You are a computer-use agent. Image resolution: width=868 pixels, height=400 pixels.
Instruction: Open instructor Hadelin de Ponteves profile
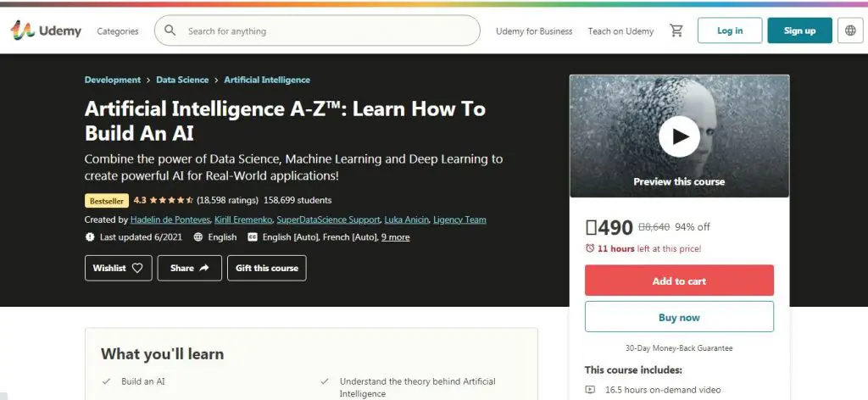(x=169, y=219)
